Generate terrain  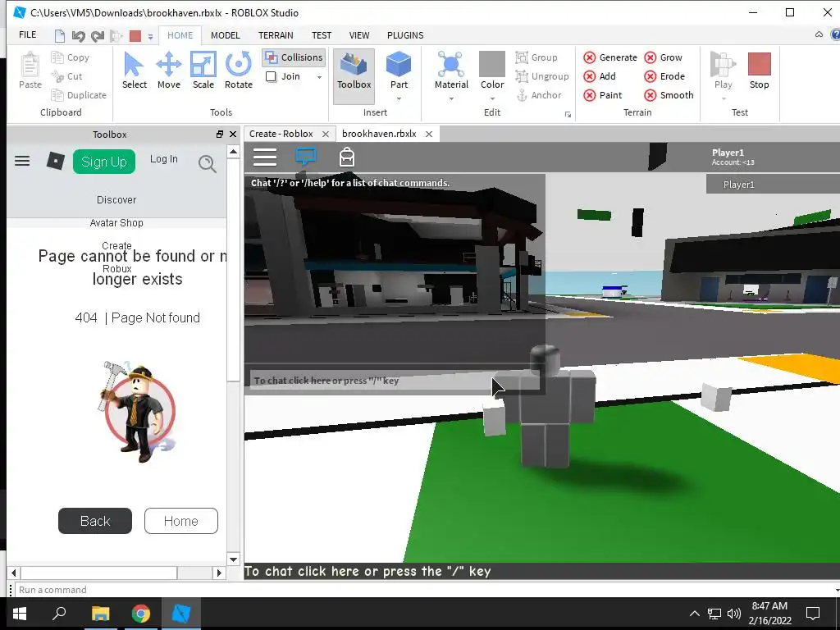click(x=610, y=57)
